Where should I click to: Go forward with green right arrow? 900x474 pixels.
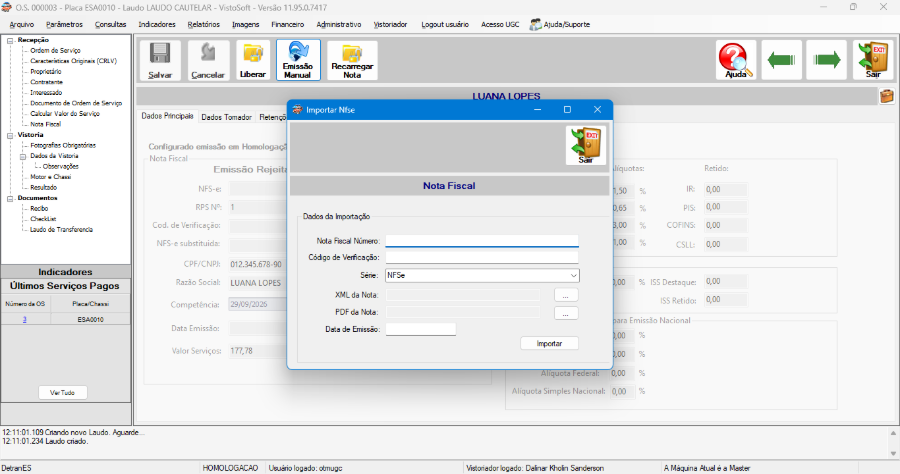click(827, 60)
